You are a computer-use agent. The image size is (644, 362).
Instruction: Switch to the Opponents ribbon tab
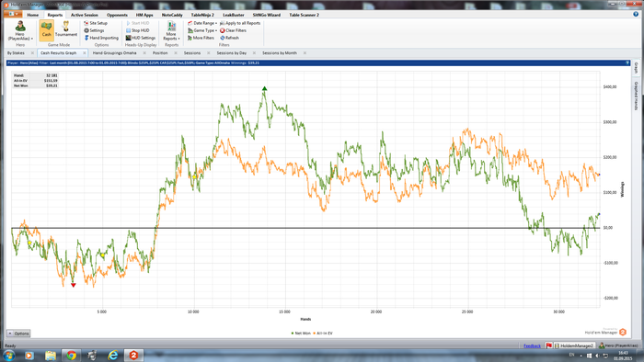point(117,15)
